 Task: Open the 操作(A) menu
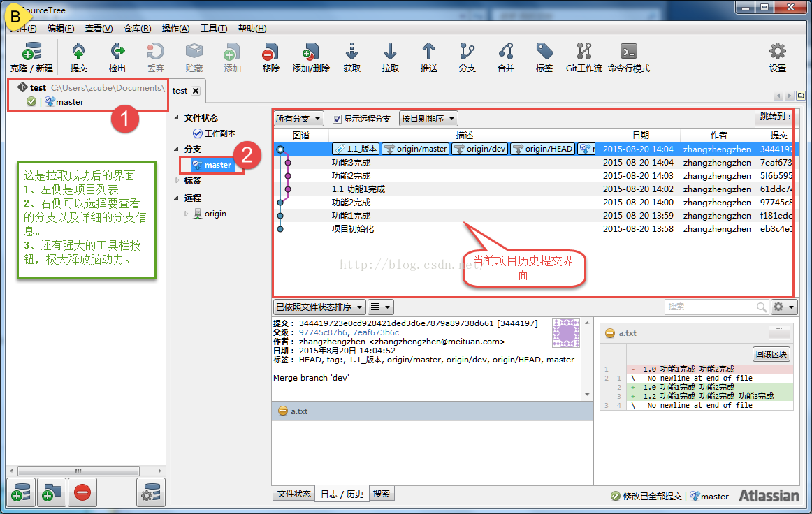point(175,29)
